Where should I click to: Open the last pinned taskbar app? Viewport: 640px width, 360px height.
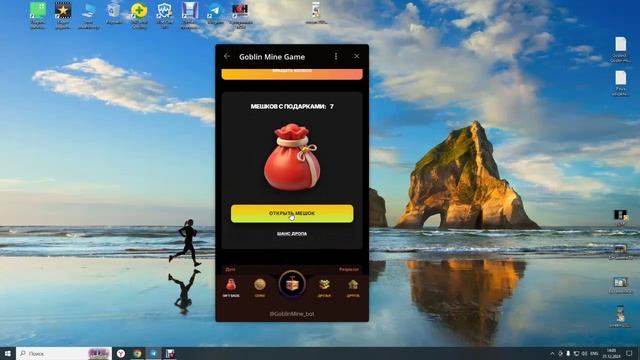(170, 353)
